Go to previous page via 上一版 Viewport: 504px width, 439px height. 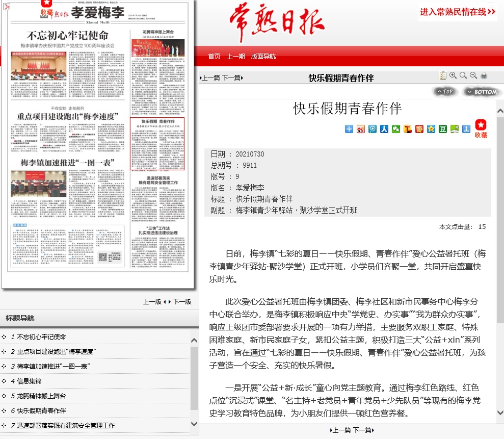153,302
